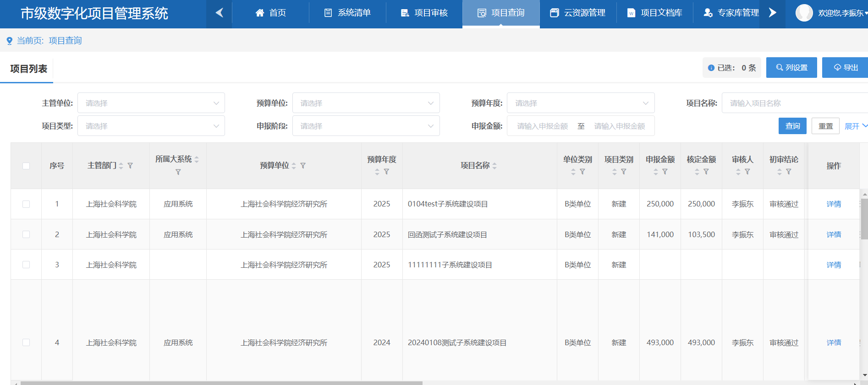
Task: Click the filter icon under 单位类别
Action: pos(582,172)
